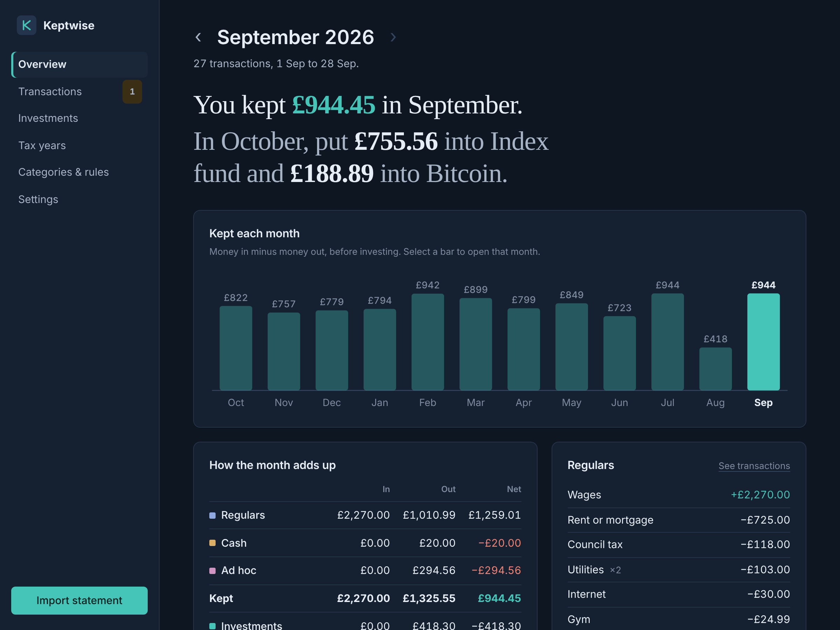Select the Jan bar in the chart
This screenshot has height=630, width=840.
380,349
